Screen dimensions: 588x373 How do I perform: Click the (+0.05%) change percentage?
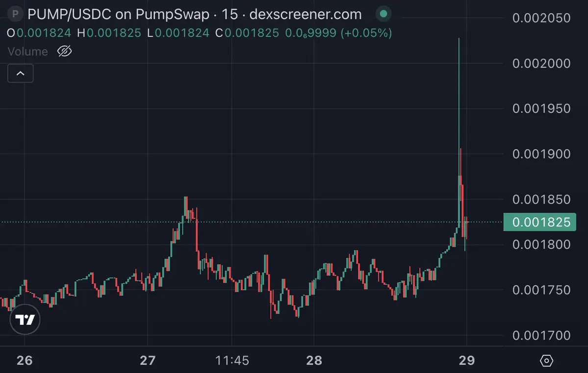pos(366,33)
